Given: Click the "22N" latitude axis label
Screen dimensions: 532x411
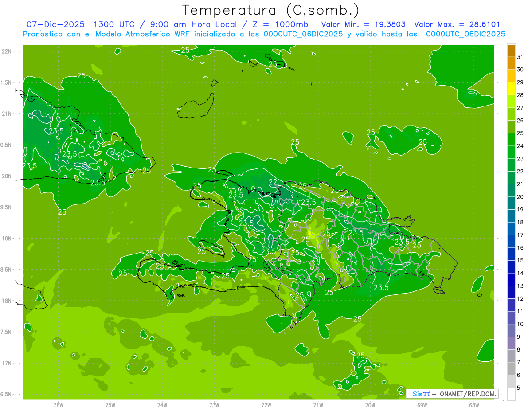Looking at the screenshot, I should pos(7,51).
